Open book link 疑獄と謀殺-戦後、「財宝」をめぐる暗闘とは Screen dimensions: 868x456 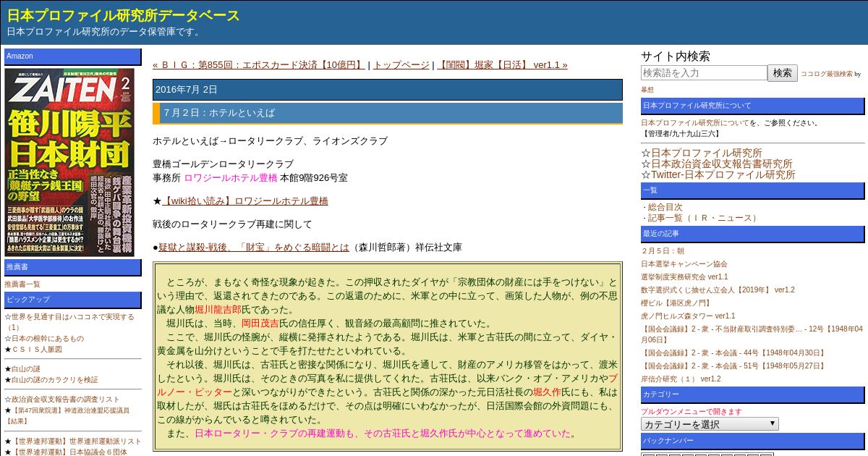254,247
